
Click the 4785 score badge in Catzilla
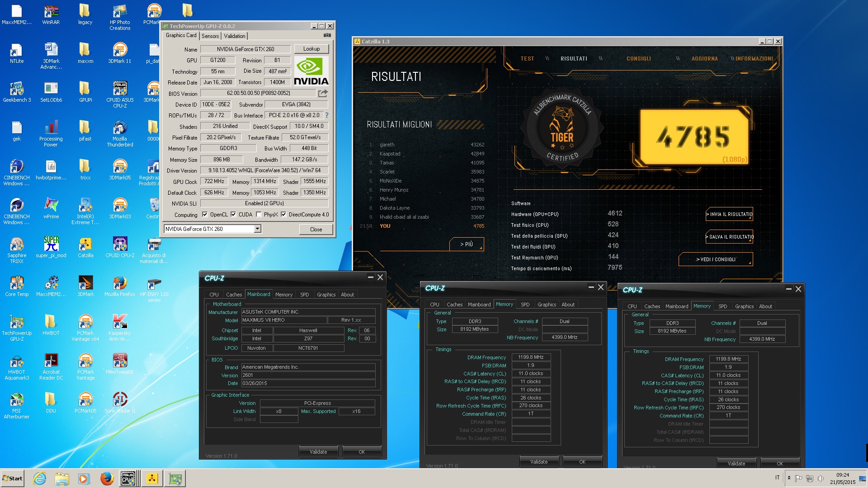click(694, 137)
